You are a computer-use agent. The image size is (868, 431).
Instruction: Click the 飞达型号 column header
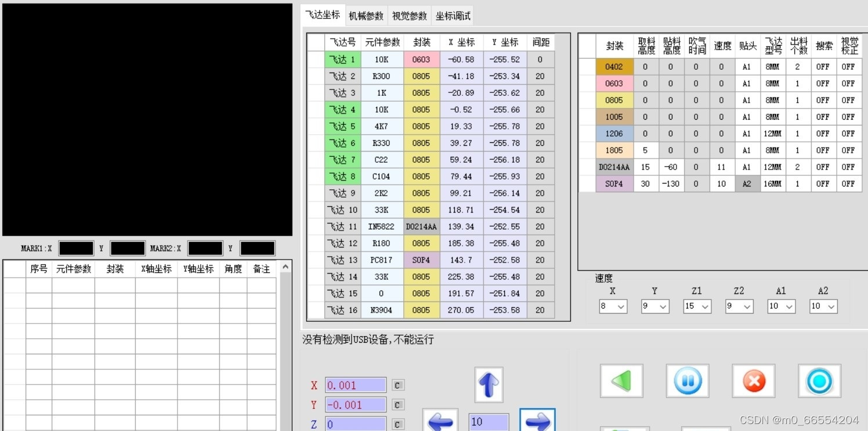[773, 46]
